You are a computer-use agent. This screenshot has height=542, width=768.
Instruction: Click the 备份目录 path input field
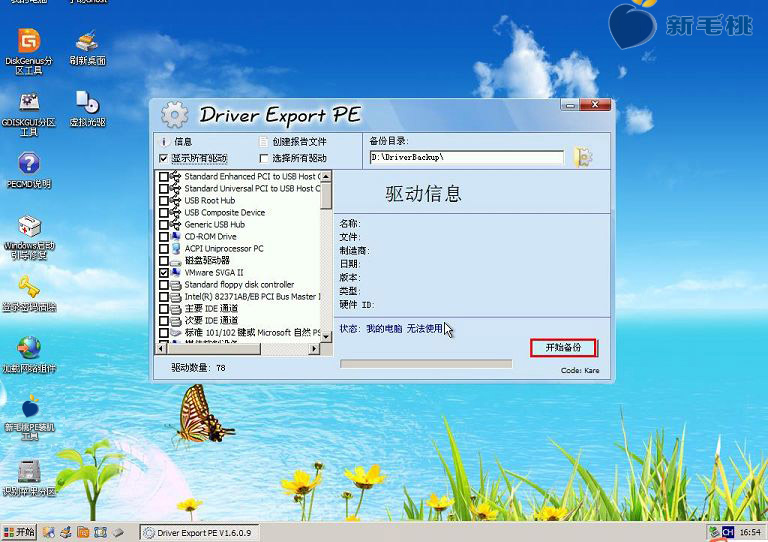(x=467, y=157)
